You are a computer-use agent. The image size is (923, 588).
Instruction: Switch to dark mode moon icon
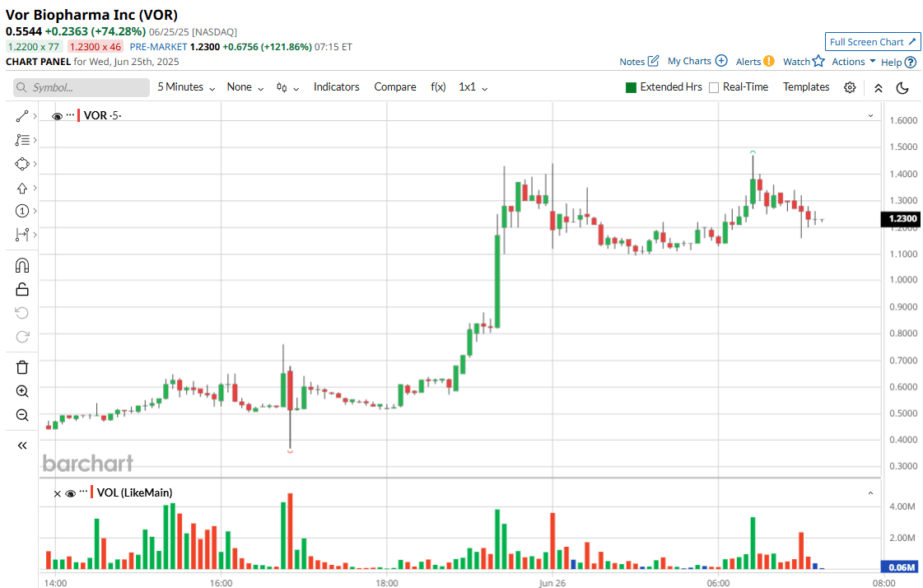[x=902, y=87]
